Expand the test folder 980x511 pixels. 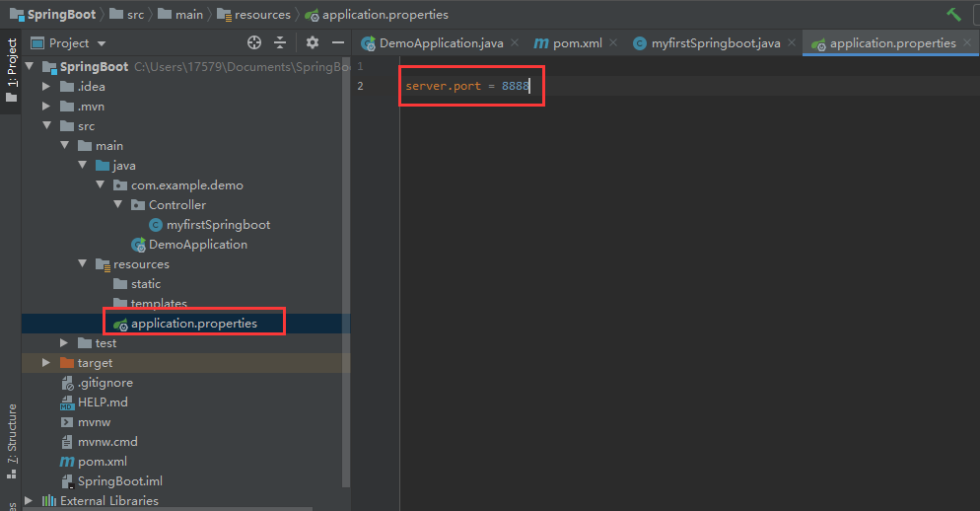tap(64, 342)
